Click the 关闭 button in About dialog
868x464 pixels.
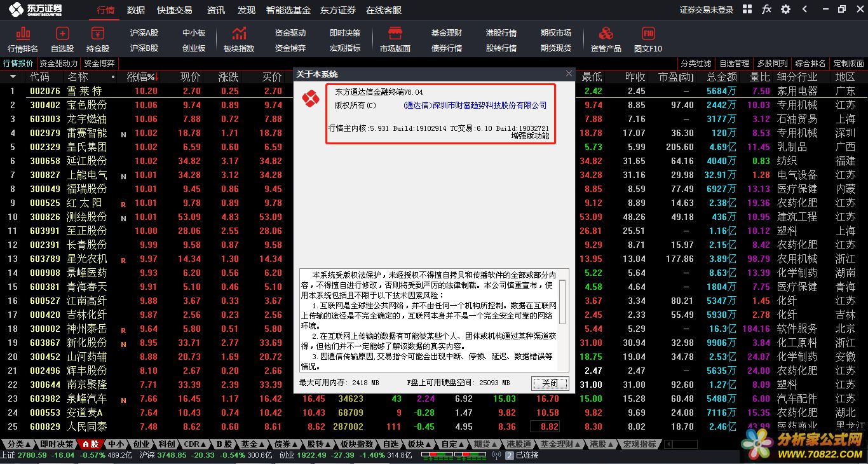click(x=550, y=383)
